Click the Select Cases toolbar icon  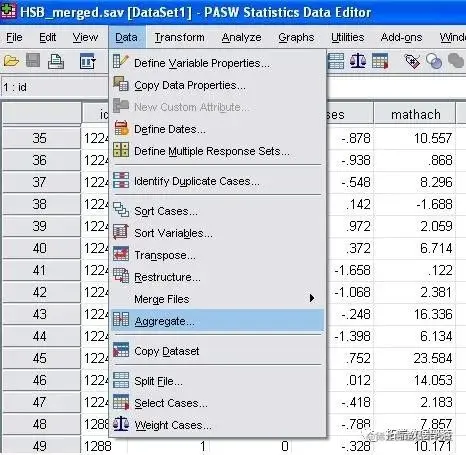click(380, 61)
